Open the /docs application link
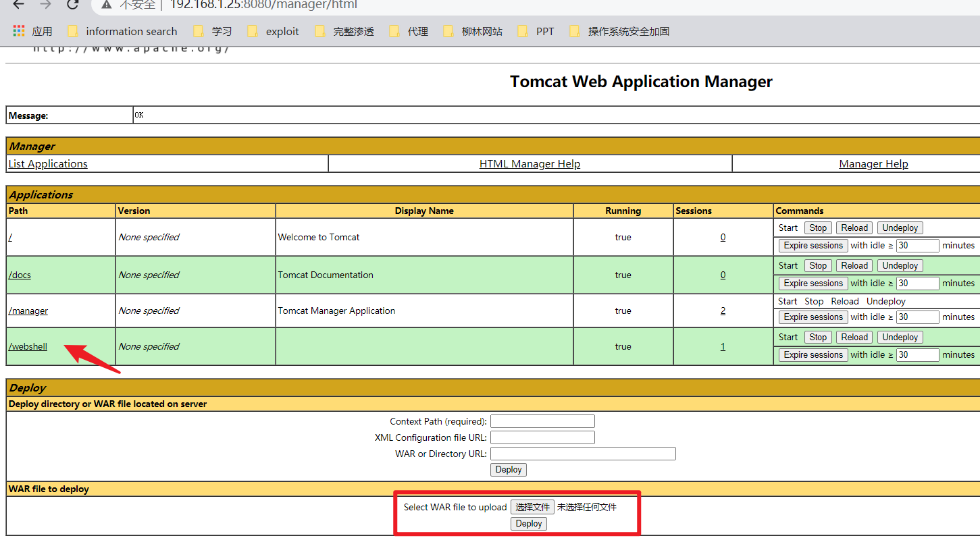980x538 pixels. [x=20, y=275]
